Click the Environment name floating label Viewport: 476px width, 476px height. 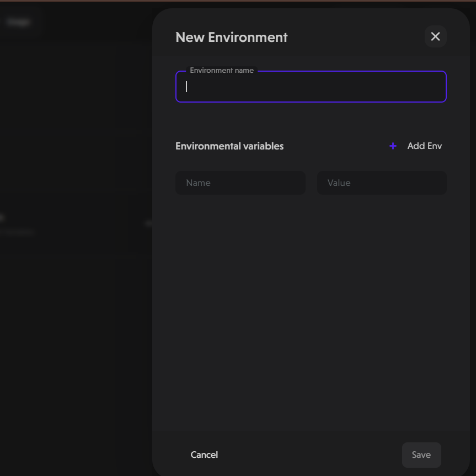(222, 70)
